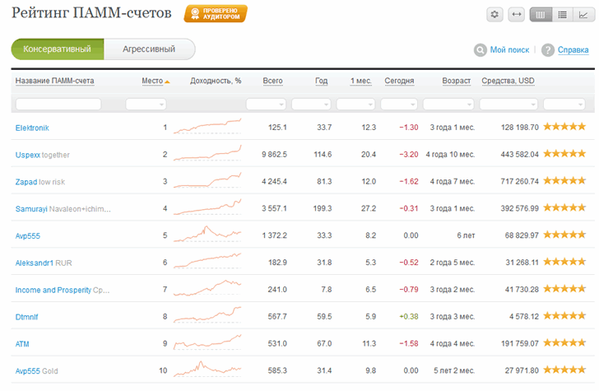Open the Dtmnlf account
Image resolution: width=599 pixels, height=391 pixels.
click(27, 317)
